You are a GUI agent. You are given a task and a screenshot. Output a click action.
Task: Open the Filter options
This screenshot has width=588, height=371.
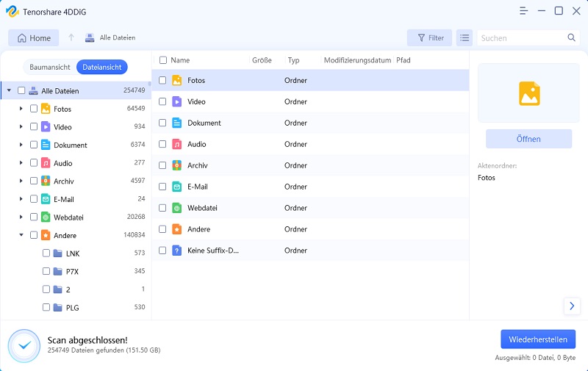[x=430, y=37]
